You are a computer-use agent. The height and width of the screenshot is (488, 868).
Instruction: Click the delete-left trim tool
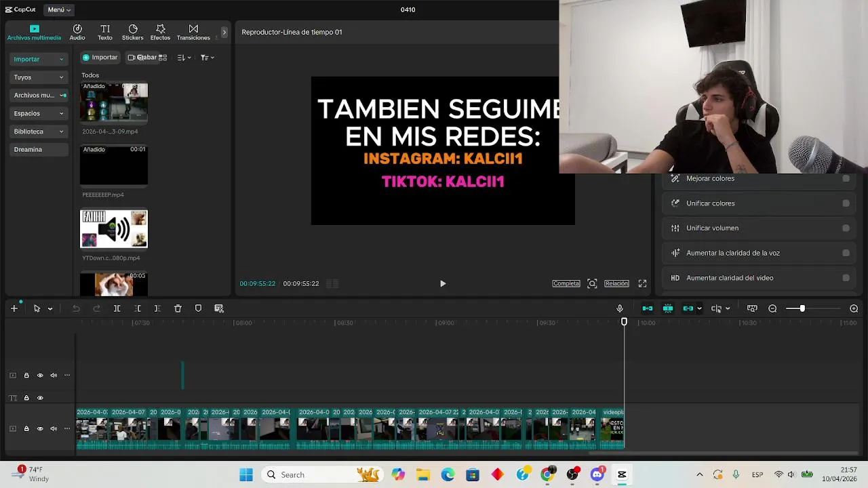[x=137, y=308]
